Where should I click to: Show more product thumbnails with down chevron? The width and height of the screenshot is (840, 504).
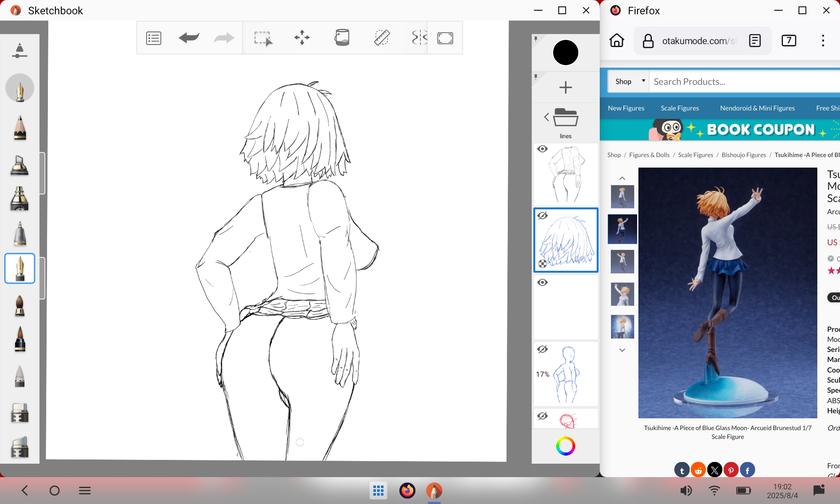622,350
